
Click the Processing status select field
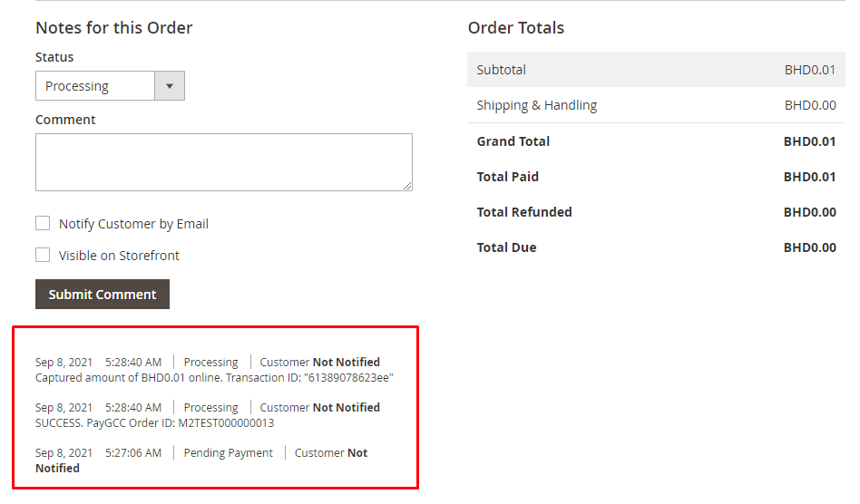pyautogui.click(x=95, y=86)
